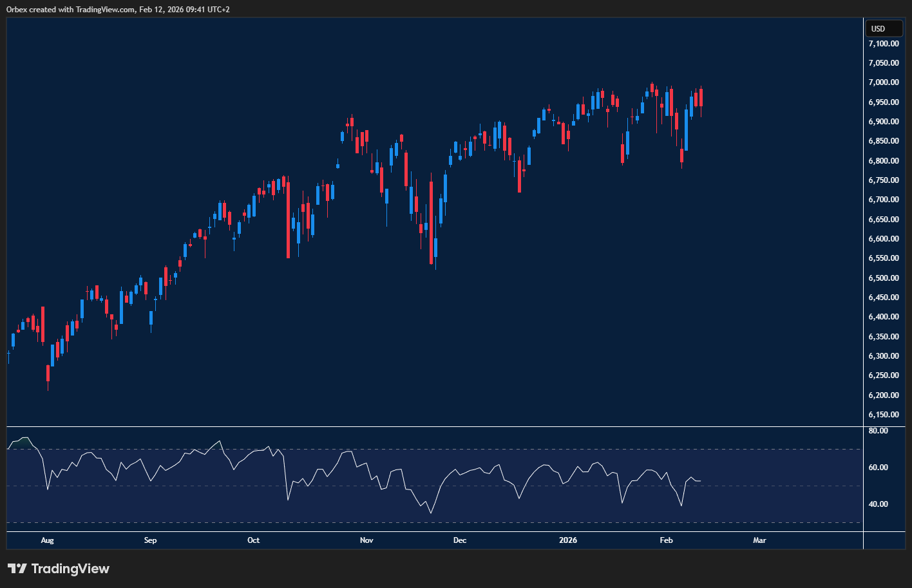Image resolution: width=912 pixels, height=588 pixels.
Task: Click the 6,500.00 price axis label
Action: click(883, 278)
